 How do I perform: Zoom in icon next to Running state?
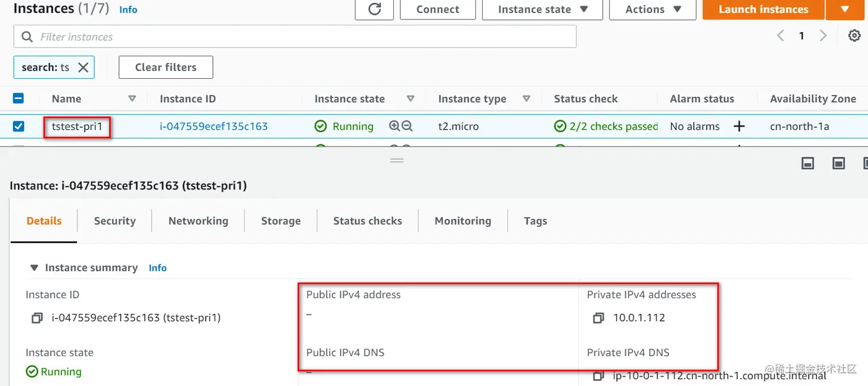tap(394, 126)
